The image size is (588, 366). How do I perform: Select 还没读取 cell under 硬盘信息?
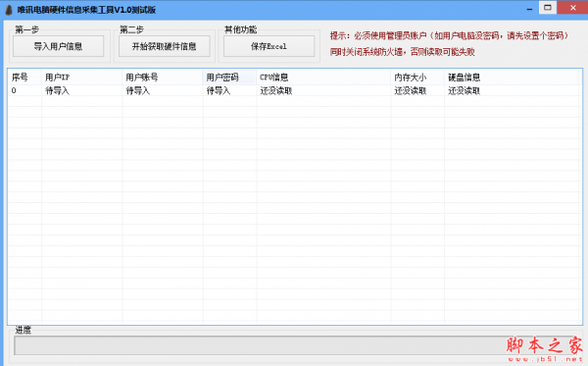click(x=513, y=90)
